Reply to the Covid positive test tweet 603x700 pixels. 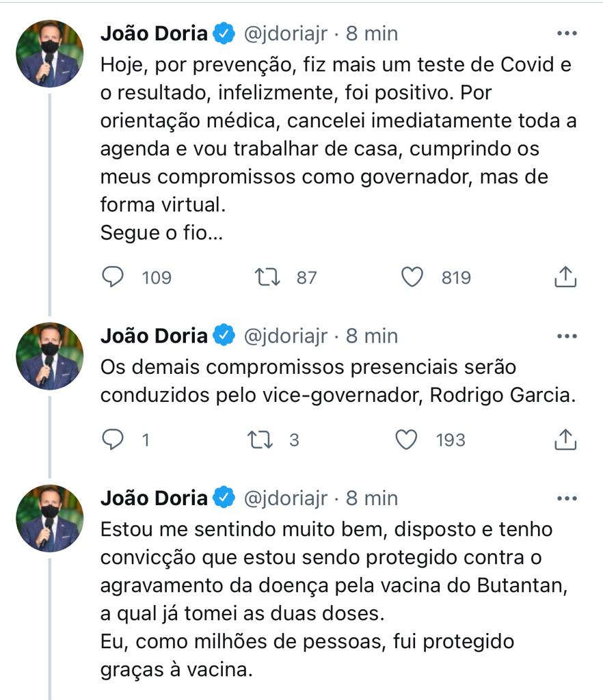(x=113, y=278)
